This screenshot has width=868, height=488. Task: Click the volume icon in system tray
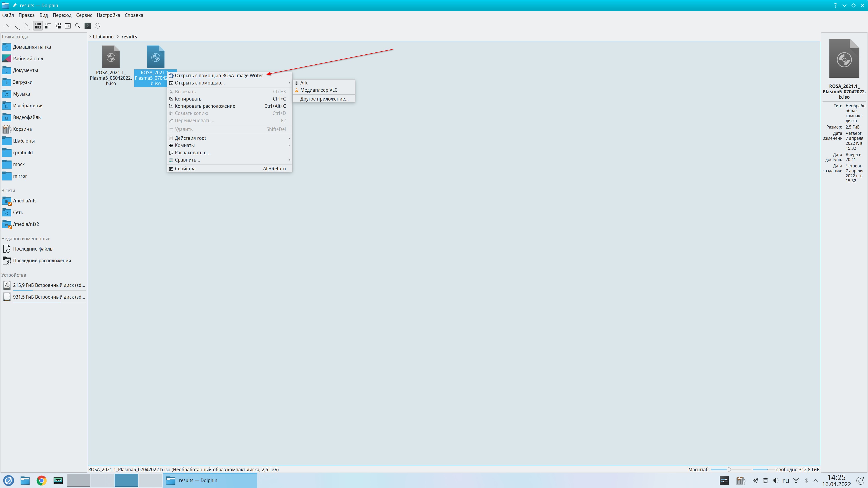775,480
